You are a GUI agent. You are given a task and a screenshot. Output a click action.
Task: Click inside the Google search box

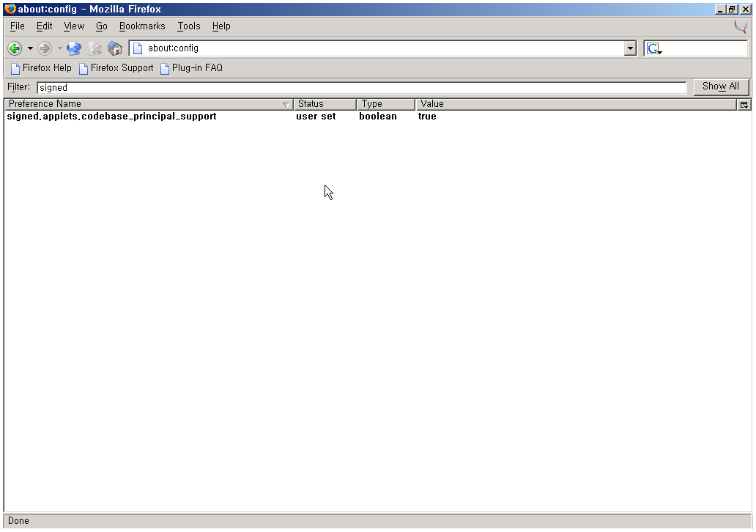point(705,48)
